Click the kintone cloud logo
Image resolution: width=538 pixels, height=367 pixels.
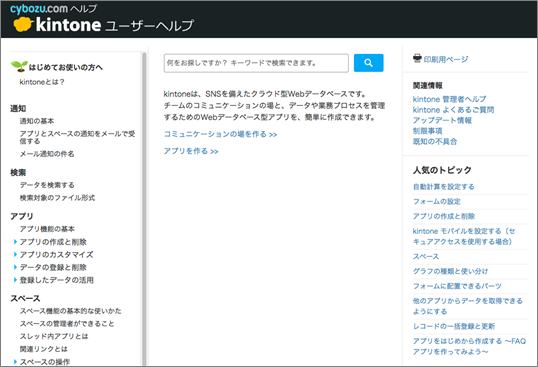coord(23,25)
